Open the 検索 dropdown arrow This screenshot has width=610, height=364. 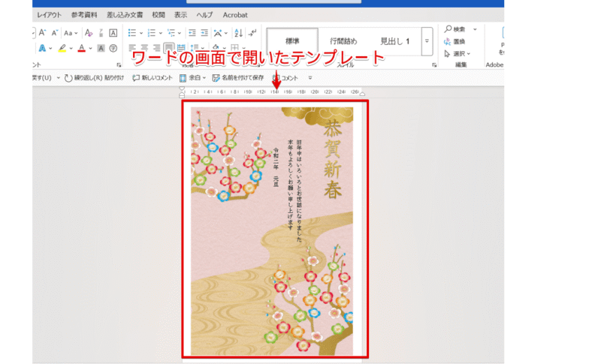click(475, 29)
